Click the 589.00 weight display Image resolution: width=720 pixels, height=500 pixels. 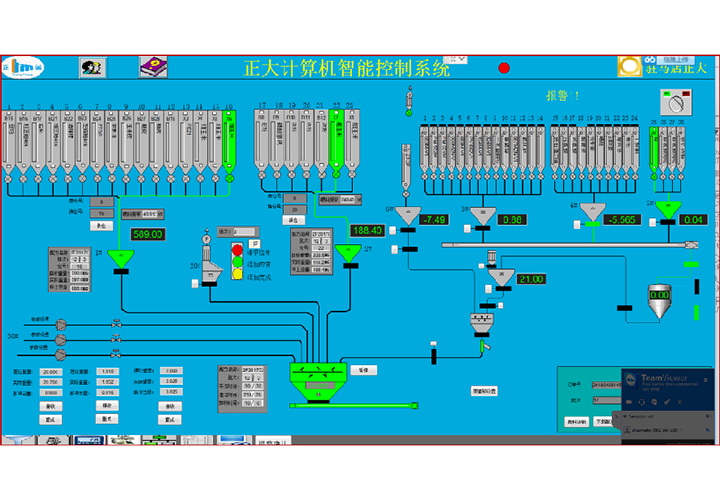click(148, 234)
